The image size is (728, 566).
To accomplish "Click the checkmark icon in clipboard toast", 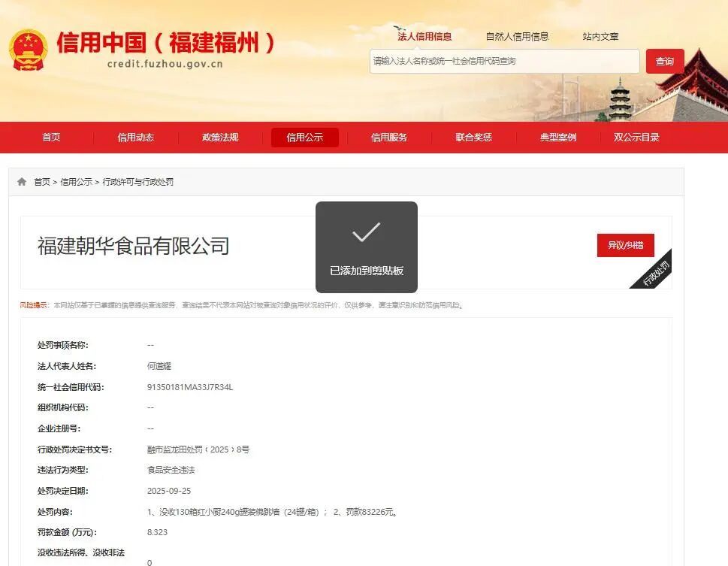I will (x=366, y=232).
